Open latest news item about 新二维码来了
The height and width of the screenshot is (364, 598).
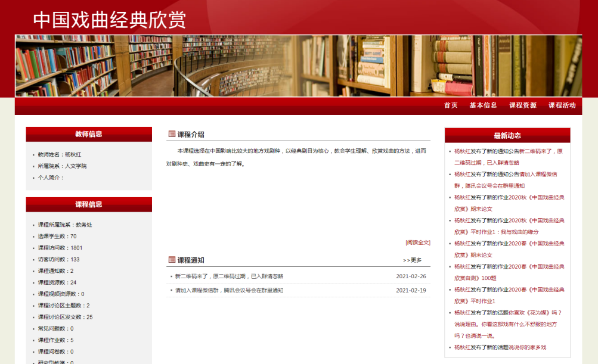540,151
